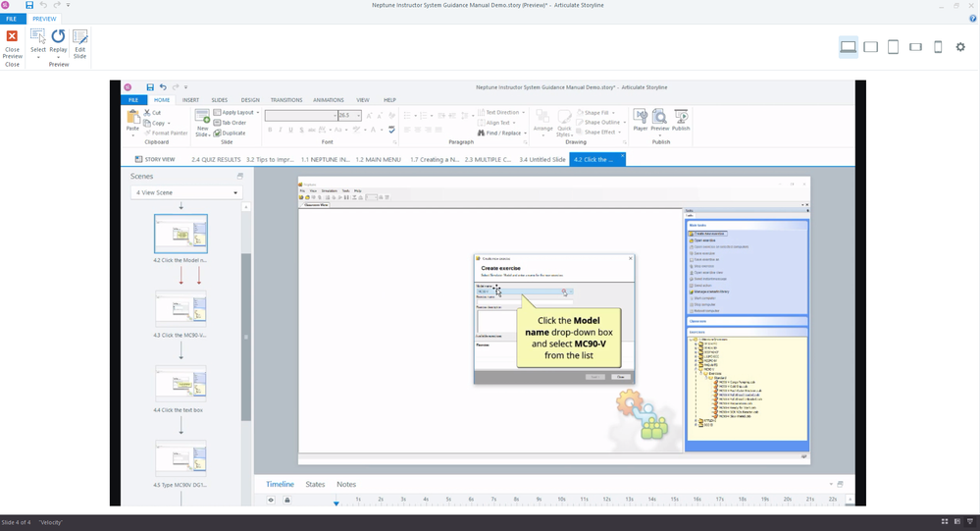Click the blue timeline playhead marker

coord(336,503)
